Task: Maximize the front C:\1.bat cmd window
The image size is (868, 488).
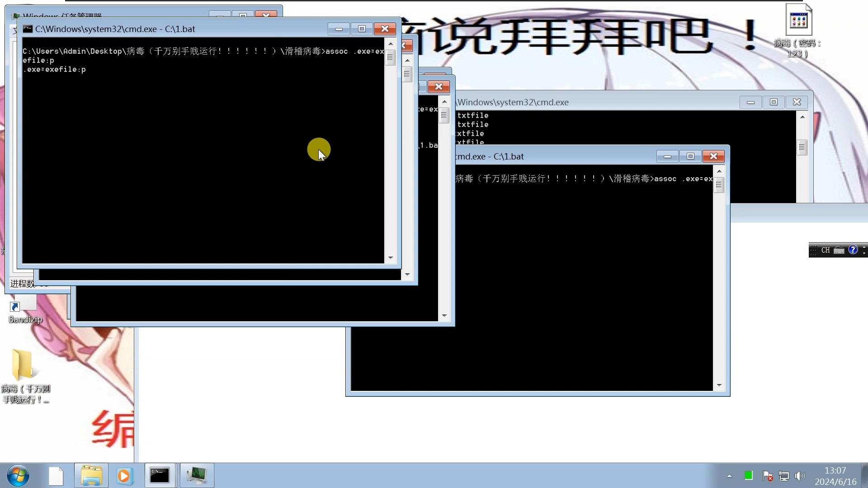Action: [362, 29]
